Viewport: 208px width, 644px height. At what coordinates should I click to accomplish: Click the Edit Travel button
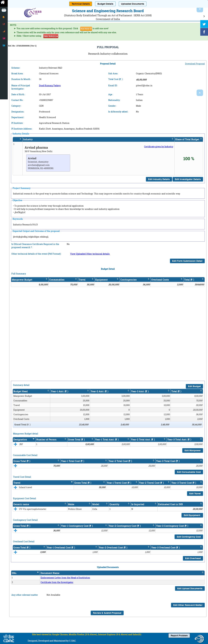pos(195,494)
